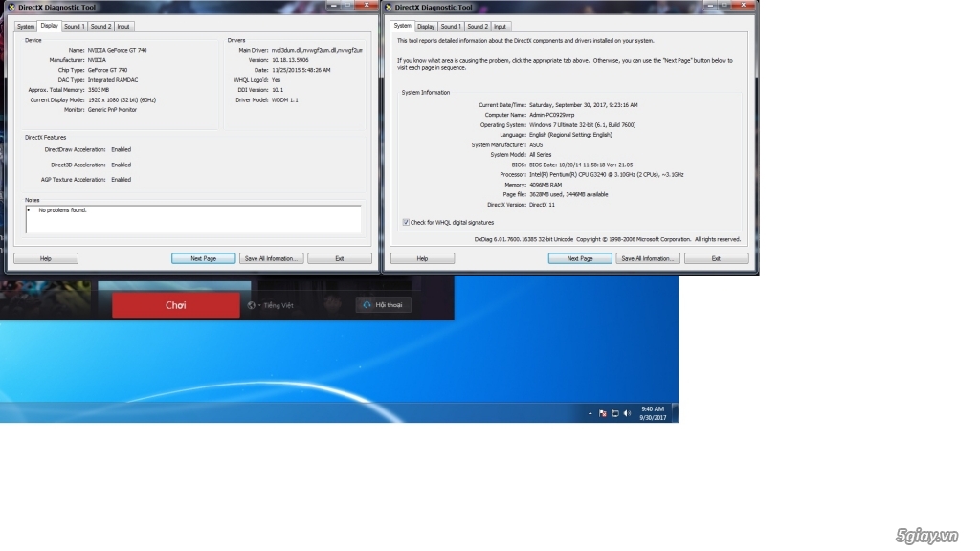Click the red Chơi play button

pos(176,305)
